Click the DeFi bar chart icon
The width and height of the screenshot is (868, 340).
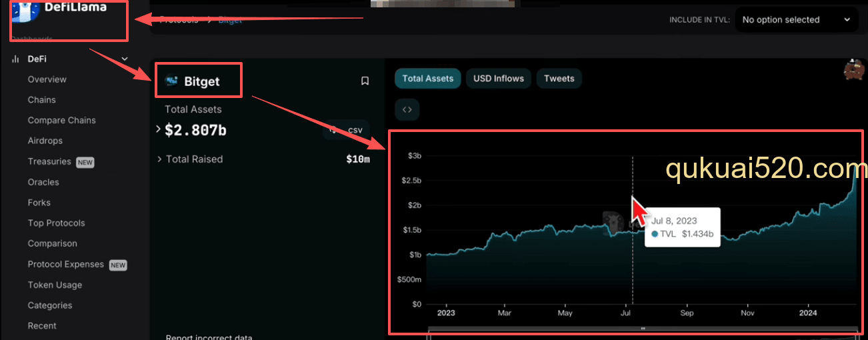coord(15,59)
